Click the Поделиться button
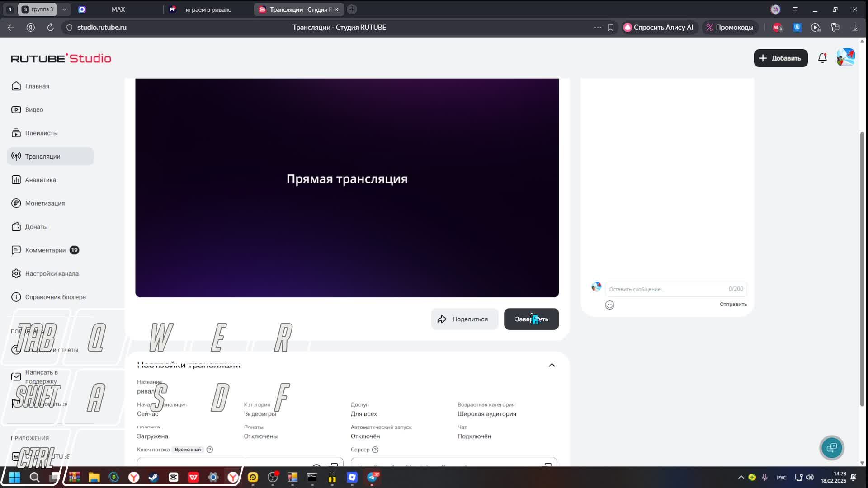The image size is (868, 488). coord(464,319)
